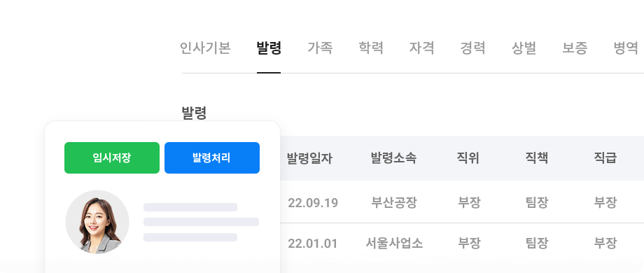
Task: Click the 발령일자 column header
Action: tap(309, 158)
